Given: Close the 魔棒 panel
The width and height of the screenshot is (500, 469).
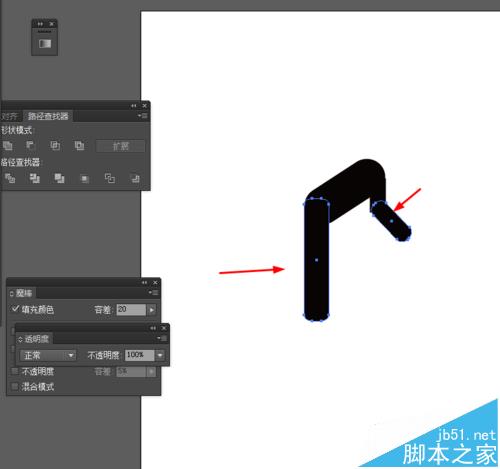Looking at the screenshot, I should pos(155,282).
